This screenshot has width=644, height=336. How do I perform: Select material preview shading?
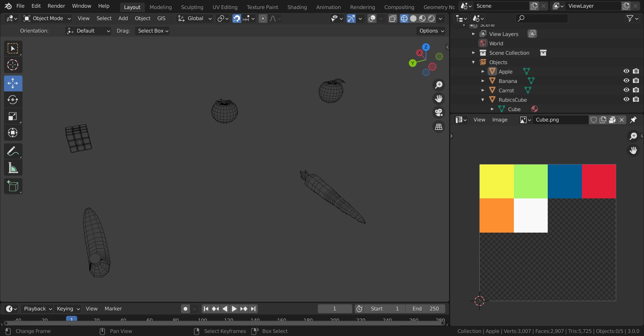(x=422, y=18)
